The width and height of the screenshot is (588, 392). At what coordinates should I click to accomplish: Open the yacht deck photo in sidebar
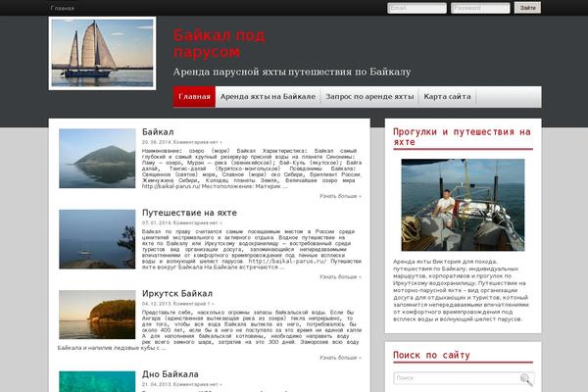463,205
